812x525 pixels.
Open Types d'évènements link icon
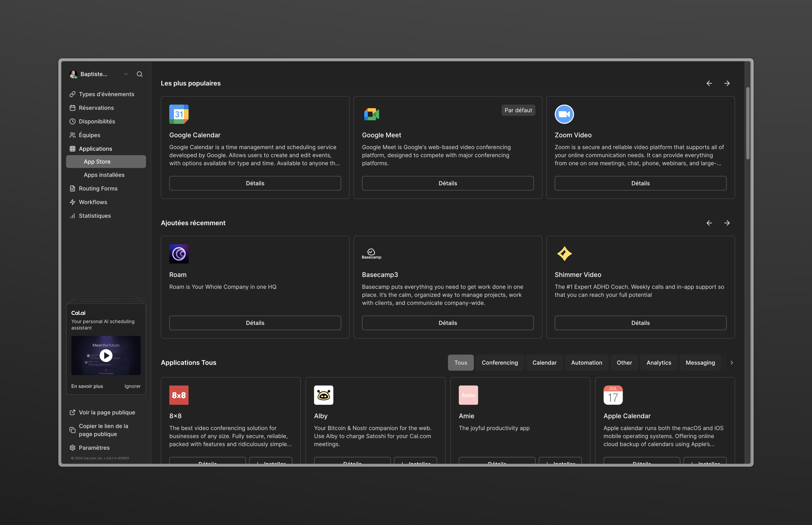72,94
